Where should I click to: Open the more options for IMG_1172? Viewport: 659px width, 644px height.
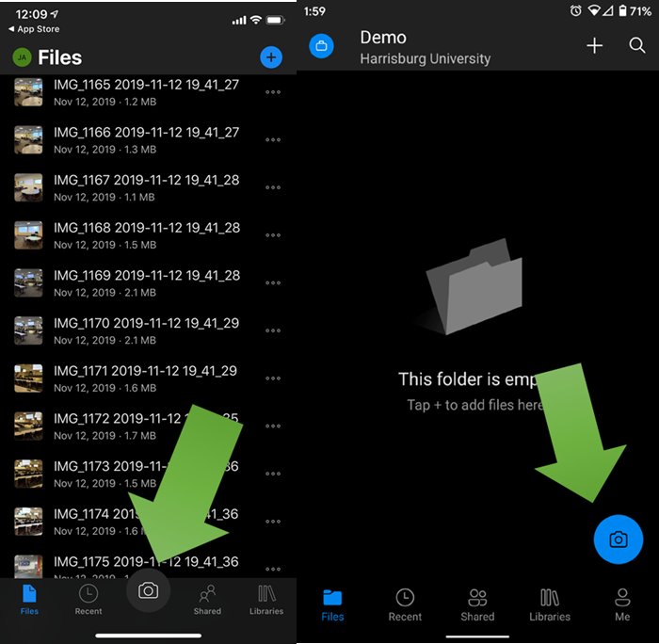(273, 426)
